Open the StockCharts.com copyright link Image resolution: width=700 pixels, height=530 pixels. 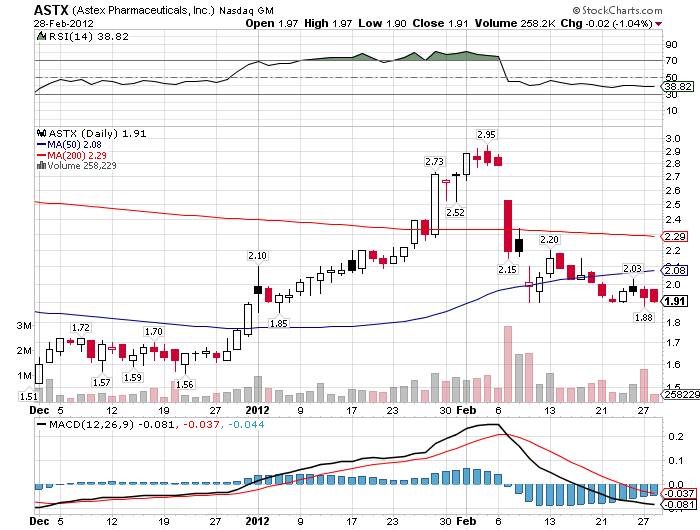coord(617,10)
